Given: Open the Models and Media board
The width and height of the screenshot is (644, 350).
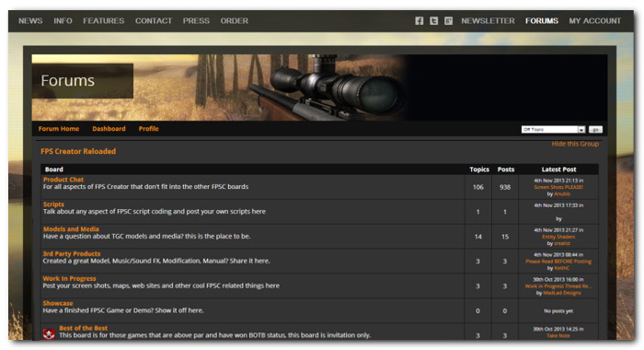Looking at the screenshot, I should pos(71,229).
